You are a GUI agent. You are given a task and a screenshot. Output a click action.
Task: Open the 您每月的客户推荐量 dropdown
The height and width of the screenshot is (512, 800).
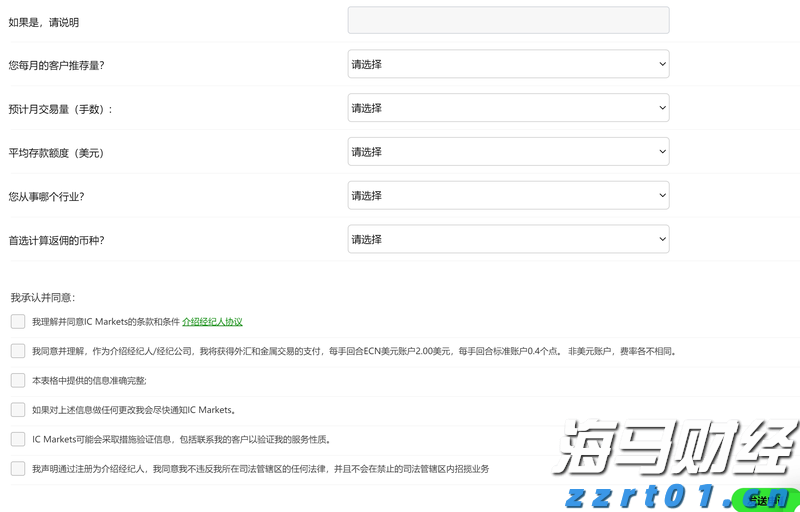[x=508, y=64]
